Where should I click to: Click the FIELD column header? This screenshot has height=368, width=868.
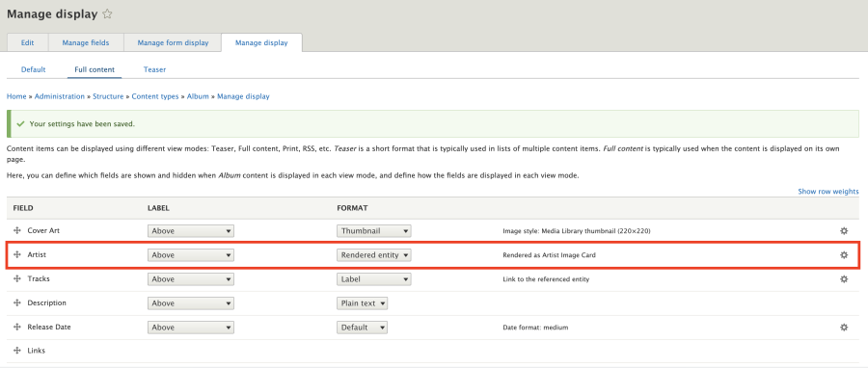click(x=23, y=208)
